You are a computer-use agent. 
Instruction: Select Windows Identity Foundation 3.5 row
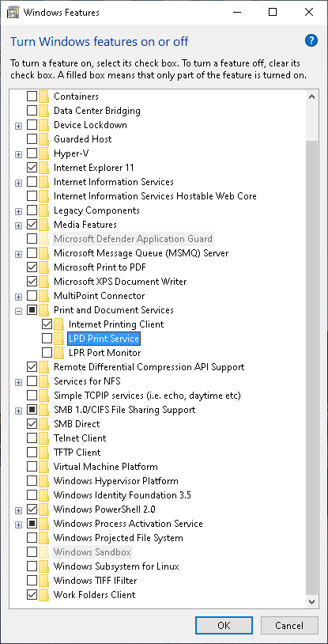pyautogui.click(x=123, y=495)
